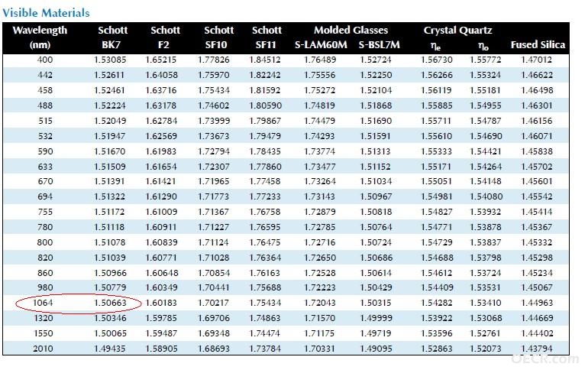Click ηo value 1.54690
The image size is (588, 370).
486,136
